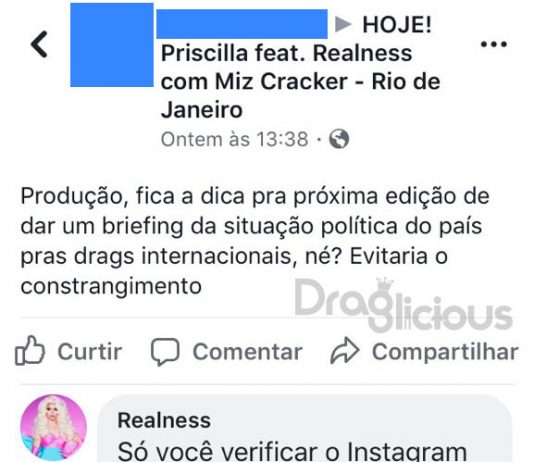This screenshot has height=462, width=534.
Task: Click the HOJE! event title text
Action: coord(397,25)
